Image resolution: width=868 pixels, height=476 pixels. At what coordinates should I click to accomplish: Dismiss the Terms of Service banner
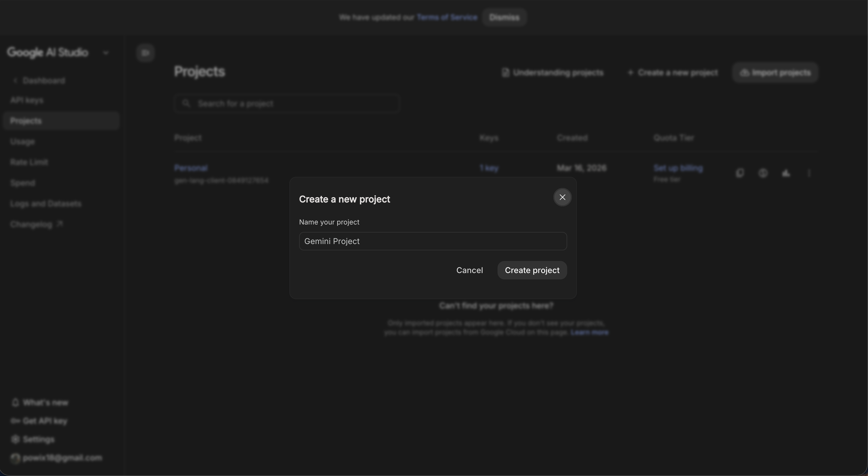pyautogui.click(x=504, y=18)
